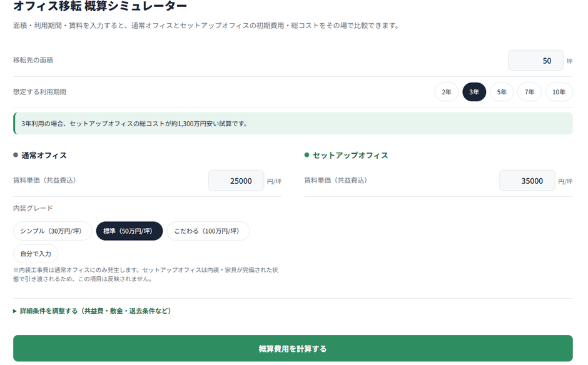Choose 自分で入力 interior grade option
This screenshot has height=365, width=588.
click(x=36, y=254)
